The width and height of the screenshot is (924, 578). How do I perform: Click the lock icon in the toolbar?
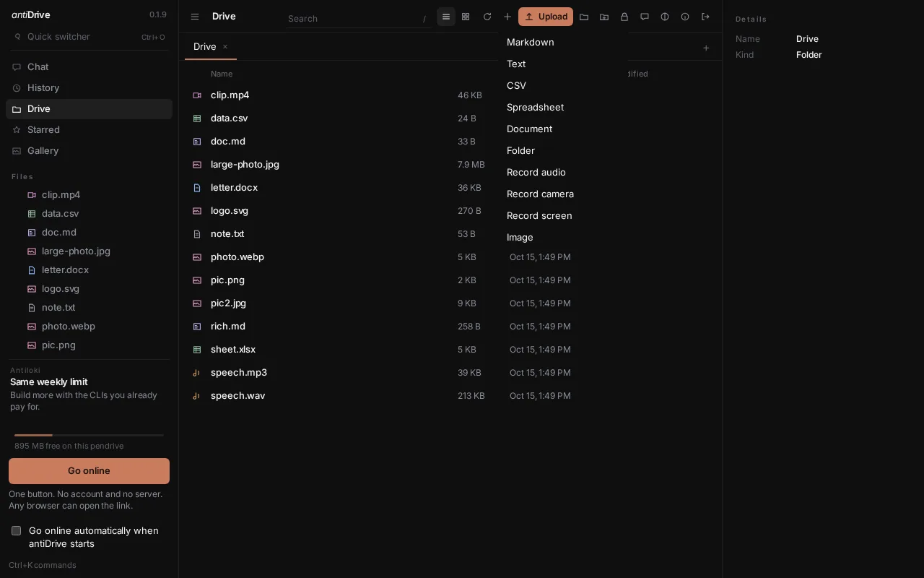click(624, 17)
